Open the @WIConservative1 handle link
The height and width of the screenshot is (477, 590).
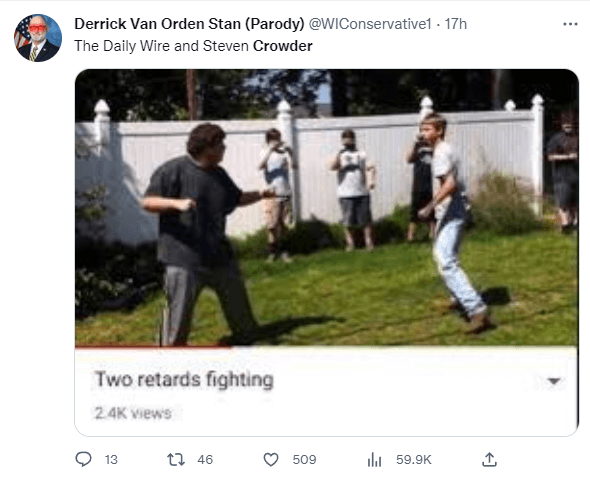pyautogui.click(x=370, y=24)
